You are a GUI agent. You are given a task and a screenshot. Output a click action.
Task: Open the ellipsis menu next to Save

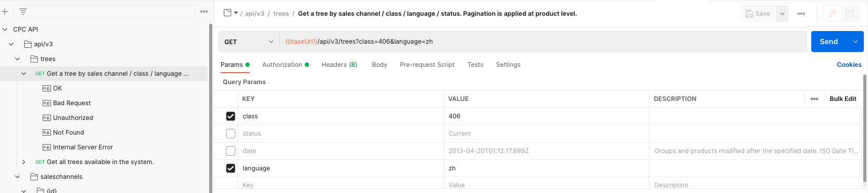(801, 14)
